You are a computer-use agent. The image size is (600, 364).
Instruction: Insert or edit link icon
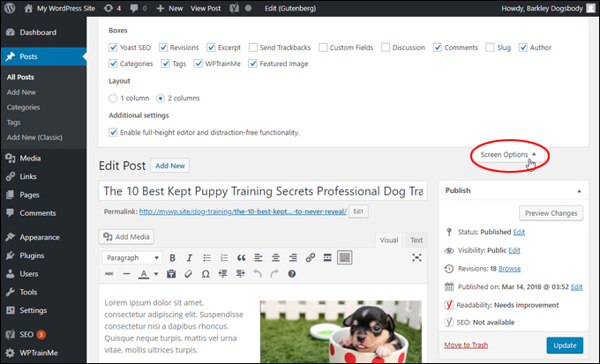coord(310,257)
